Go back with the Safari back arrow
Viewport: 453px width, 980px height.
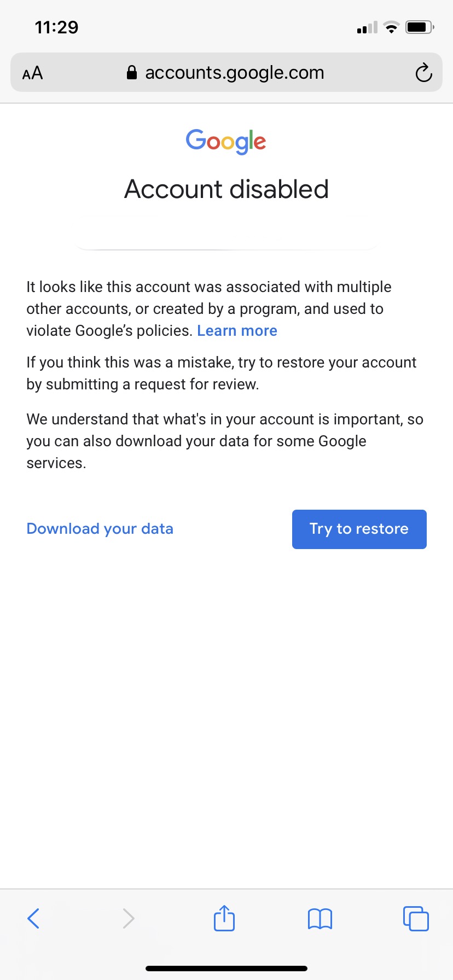[x=33, y=918]
